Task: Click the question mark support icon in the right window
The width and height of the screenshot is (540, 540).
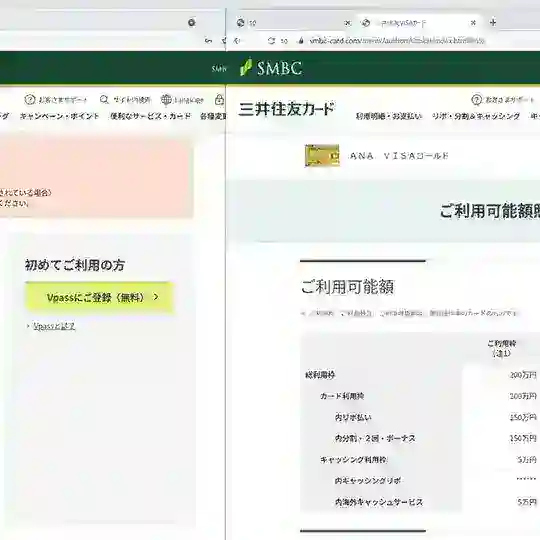Action: 477,100
